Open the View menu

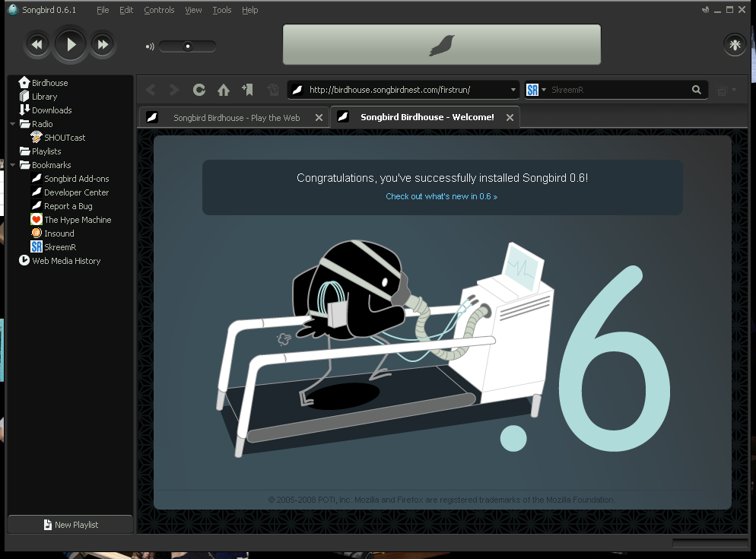click(x=193, y=10)
